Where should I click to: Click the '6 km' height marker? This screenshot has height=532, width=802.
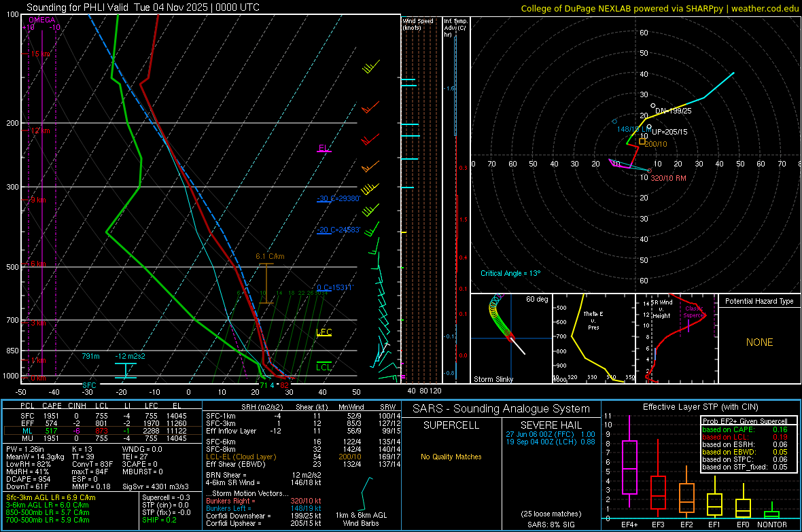(38, 264)
